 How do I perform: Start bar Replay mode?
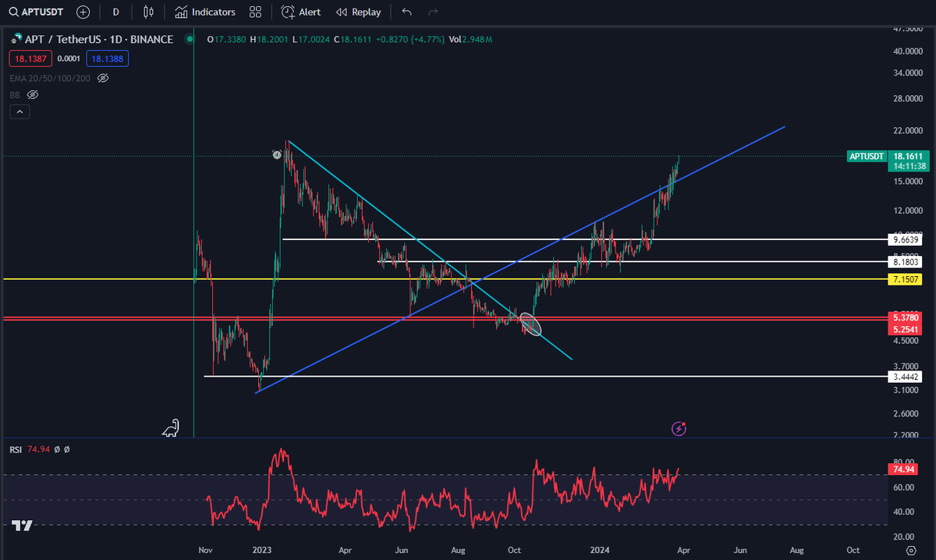click(x=358, y=12)
